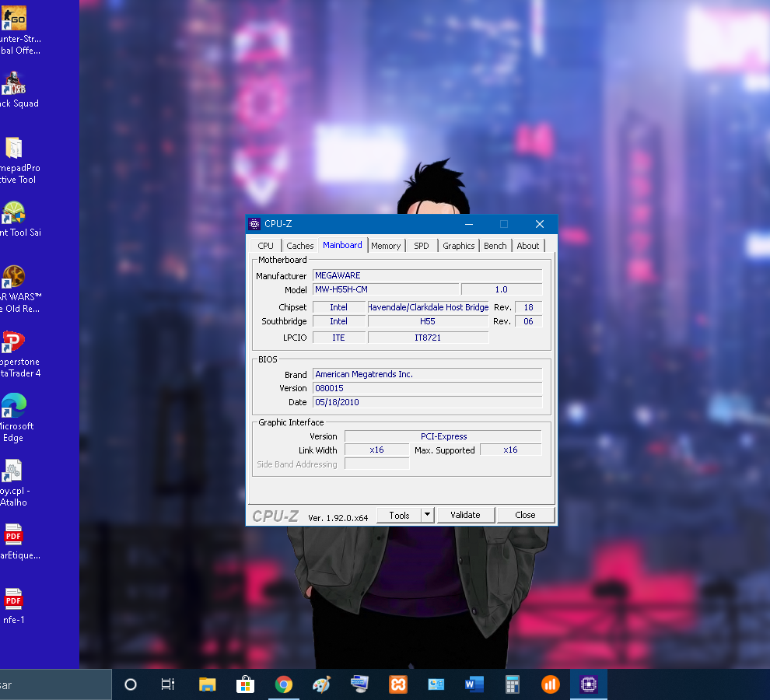Open Microsoft Word from the taskbar
This screenshot has width=770, height=700.
pos(474,684)
